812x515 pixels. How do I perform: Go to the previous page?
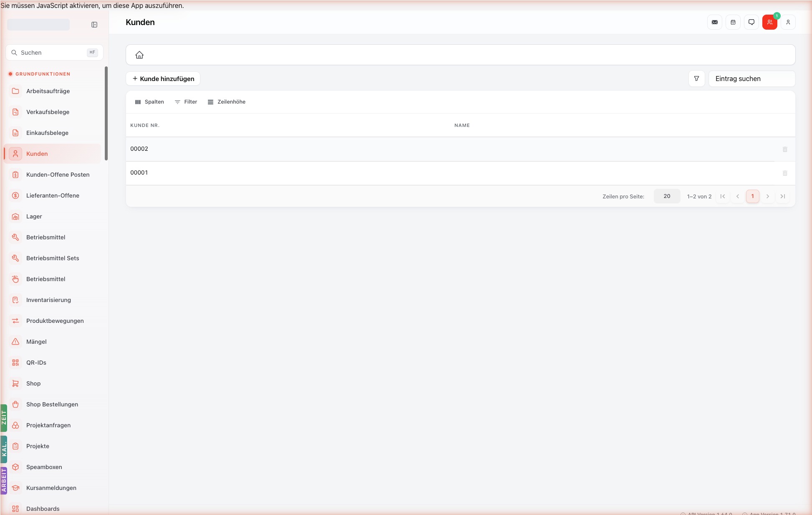(738, 196)
